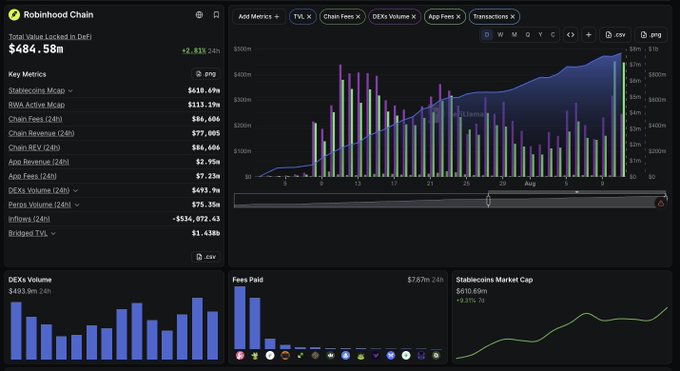Remove the TVL metric chip
680x371 pixels.
tap(309, 16)
